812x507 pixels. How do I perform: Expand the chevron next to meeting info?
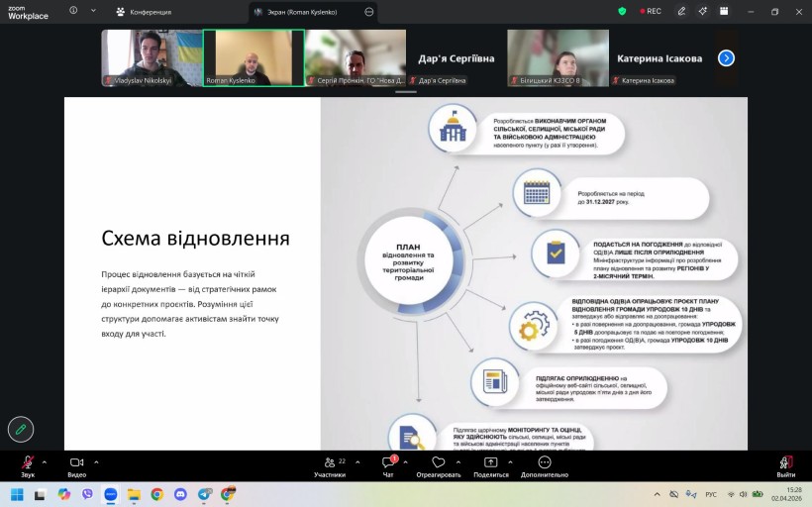(x=93, y=10)
